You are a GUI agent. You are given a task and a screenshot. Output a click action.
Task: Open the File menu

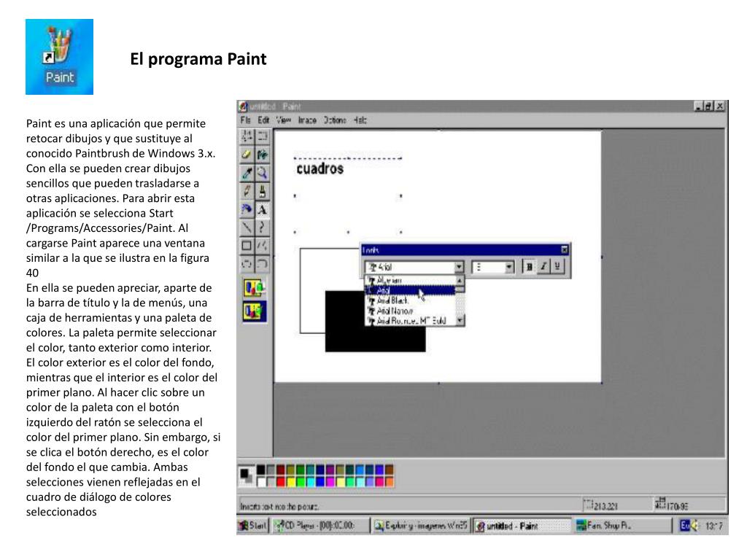[245, 120]
